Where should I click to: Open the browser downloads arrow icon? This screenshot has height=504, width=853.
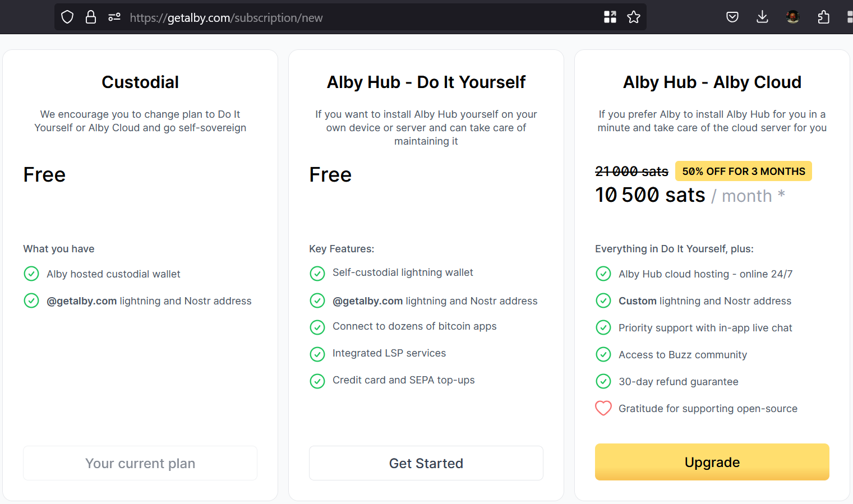pos(762,17)
